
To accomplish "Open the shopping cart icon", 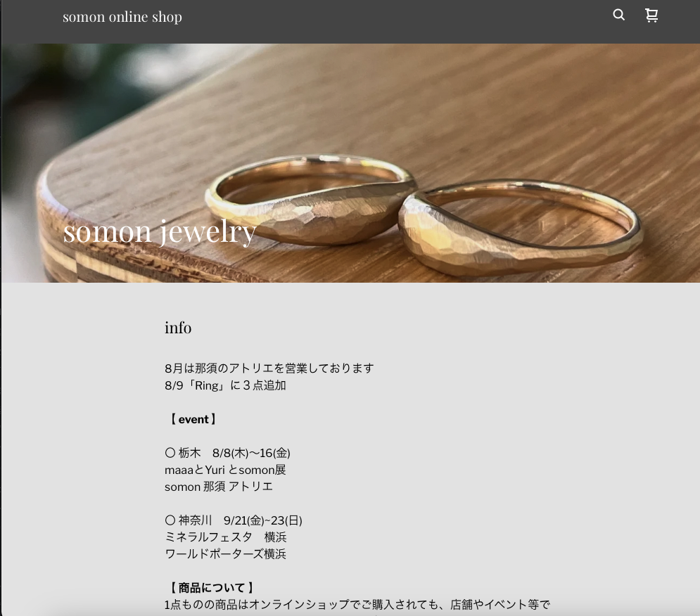I will pos(651,15).
